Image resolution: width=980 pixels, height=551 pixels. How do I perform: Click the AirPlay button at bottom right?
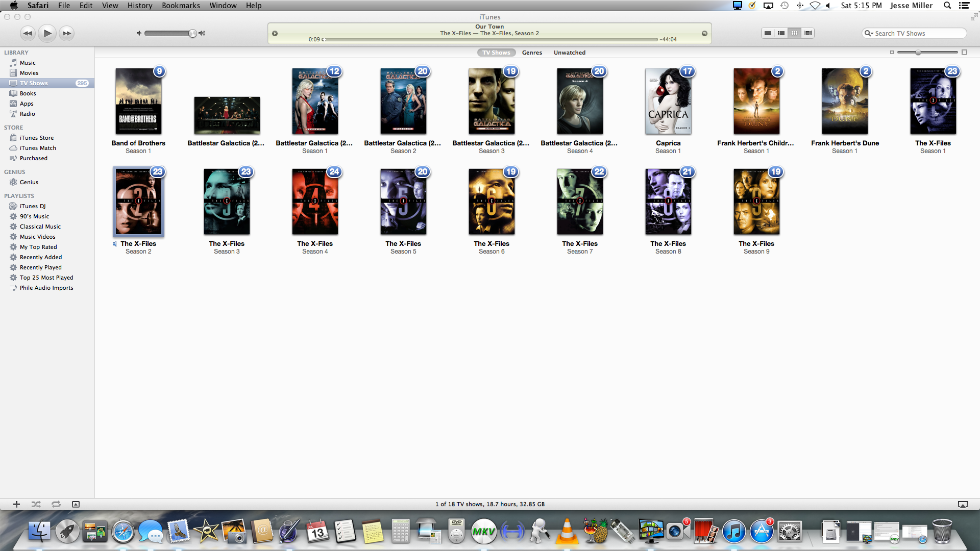[963, 504]
